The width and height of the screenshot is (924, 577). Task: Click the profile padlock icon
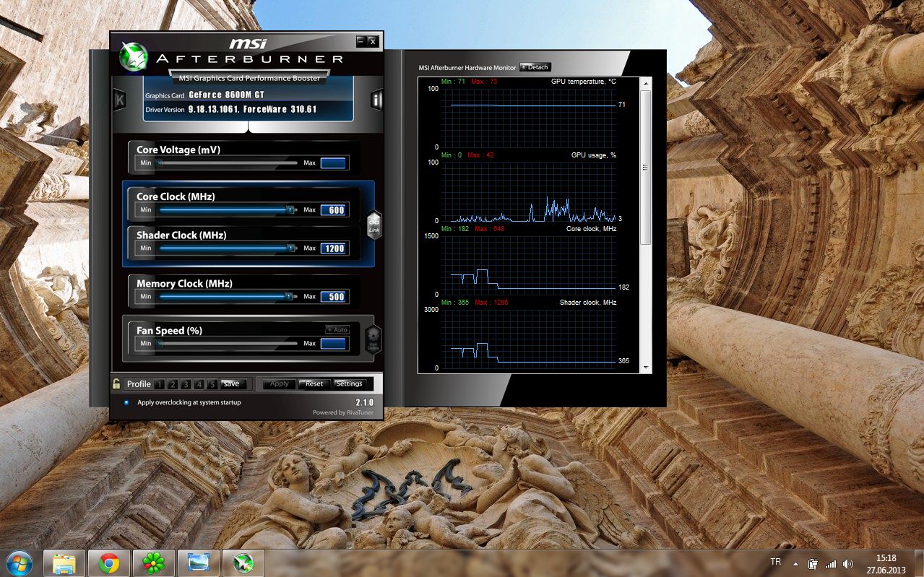[116, 383]
